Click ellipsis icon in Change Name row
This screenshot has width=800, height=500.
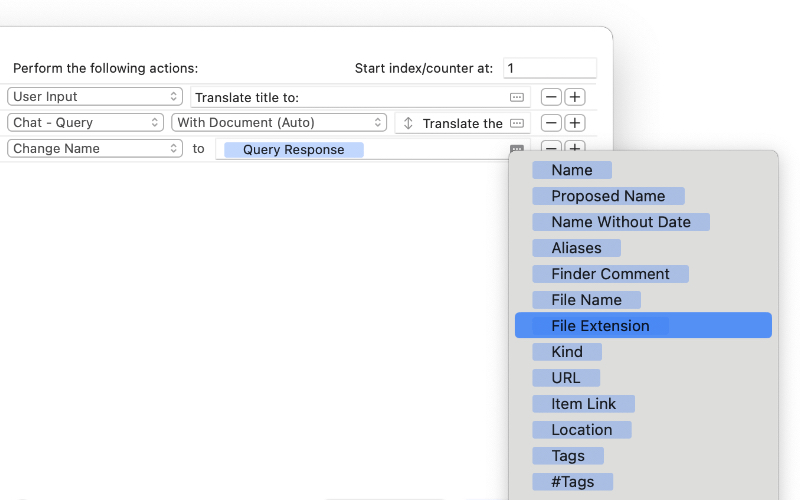517,149
